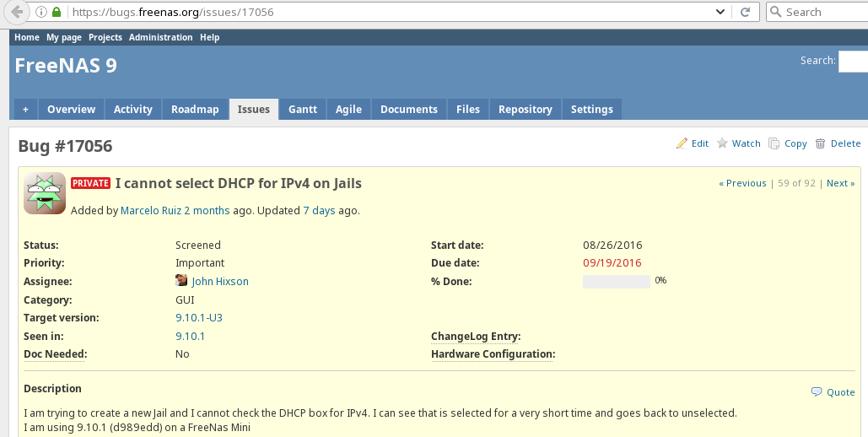Open Help in top menu
Screen dimensions: 868x437
209,37
